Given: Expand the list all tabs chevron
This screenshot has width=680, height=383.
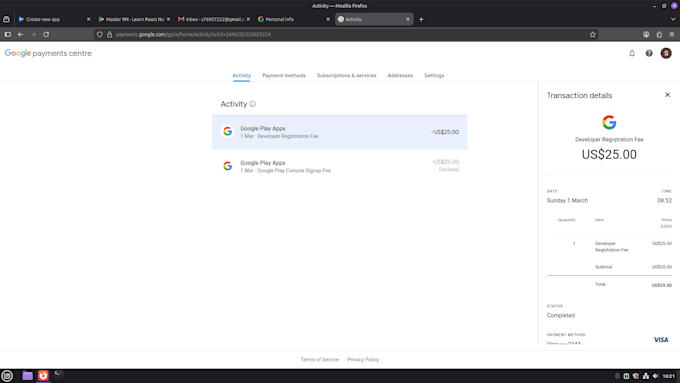Looking at the screenshot, I should (673, 19).
